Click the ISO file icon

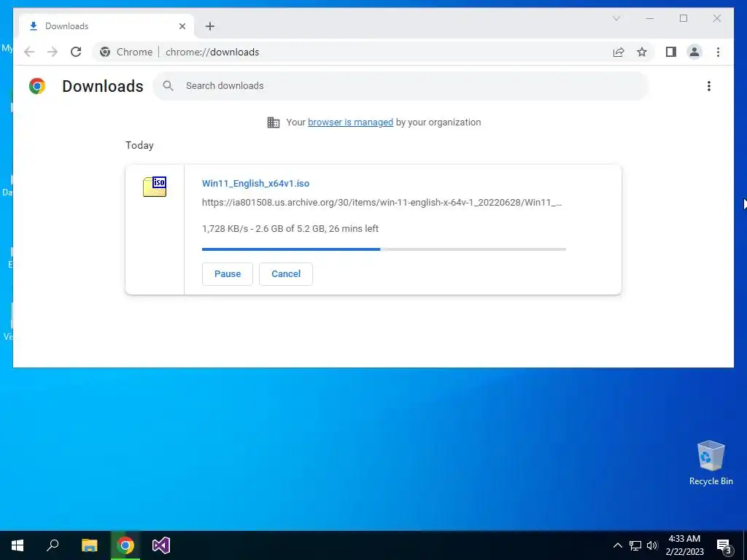[x=155, y=187]
